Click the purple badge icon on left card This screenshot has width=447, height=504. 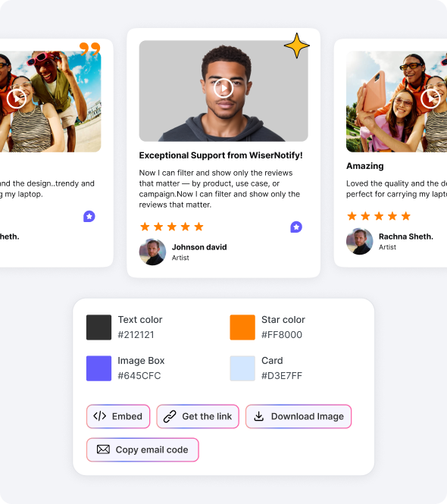point(89,216)
